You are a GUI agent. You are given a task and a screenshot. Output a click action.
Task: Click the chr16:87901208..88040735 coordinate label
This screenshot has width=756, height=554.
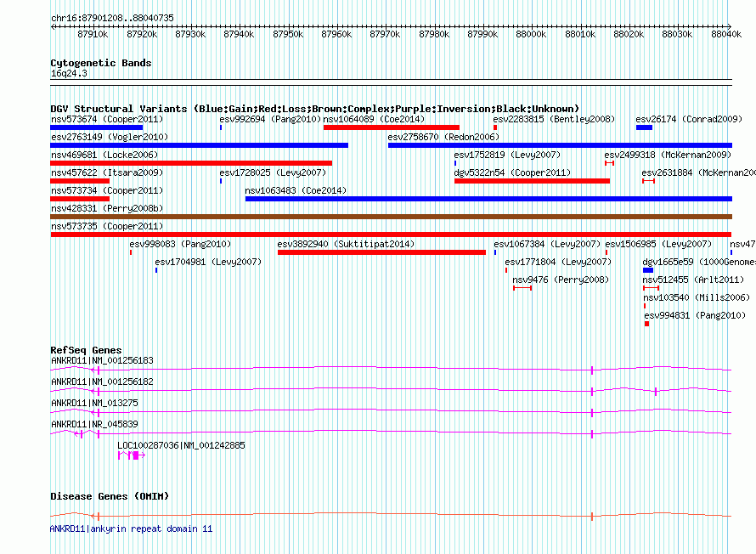112,18
